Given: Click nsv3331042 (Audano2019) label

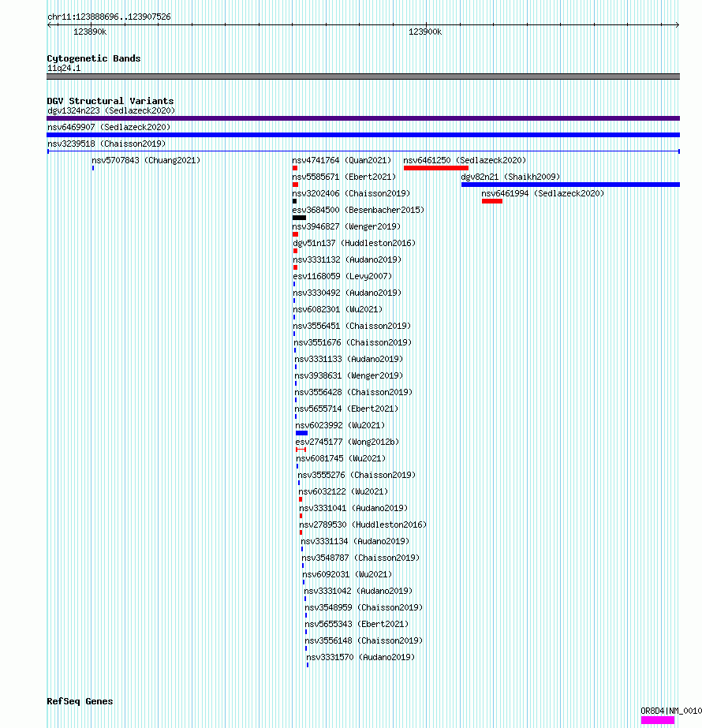Looking at the screenshot, I should [358, 591].
